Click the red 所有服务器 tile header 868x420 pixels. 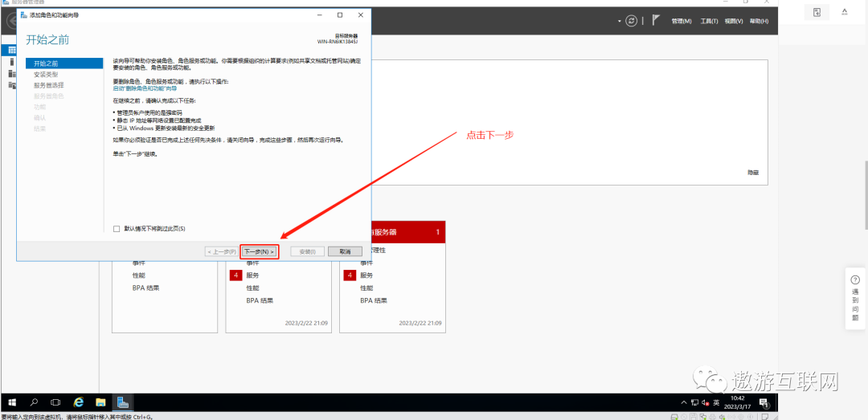408,232
